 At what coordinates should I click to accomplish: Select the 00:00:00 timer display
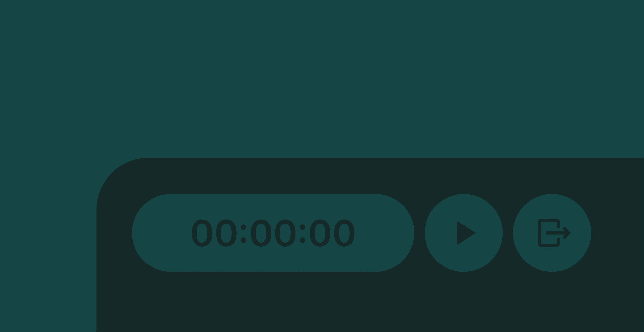pyautogui.click(x=273, y=233)
